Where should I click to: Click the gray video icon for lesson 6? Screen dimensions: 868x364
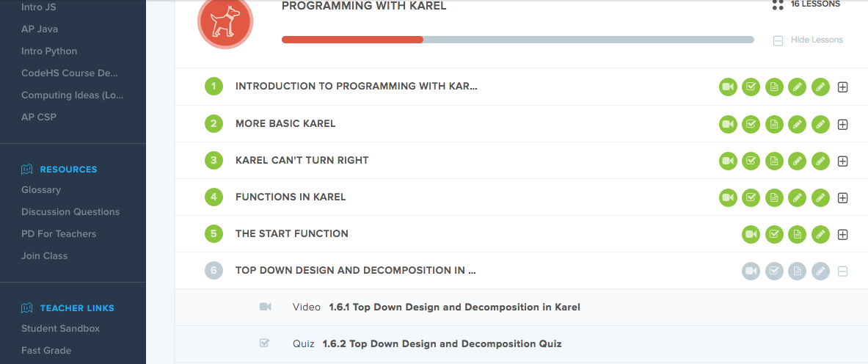click(751, 270)
